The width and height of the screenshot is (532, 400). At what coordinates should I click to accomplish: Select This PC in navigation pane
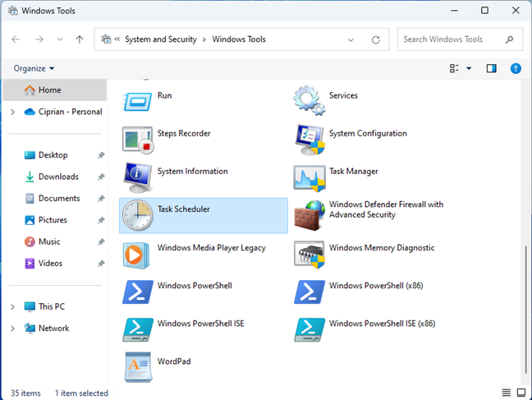click(44, 306)
